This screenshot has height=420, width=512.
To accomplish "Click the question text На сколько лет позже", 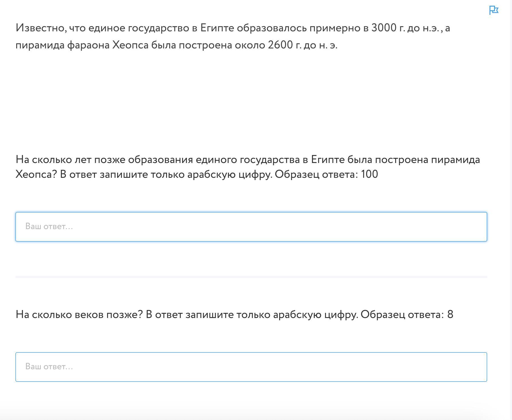I will pos(70,160).
